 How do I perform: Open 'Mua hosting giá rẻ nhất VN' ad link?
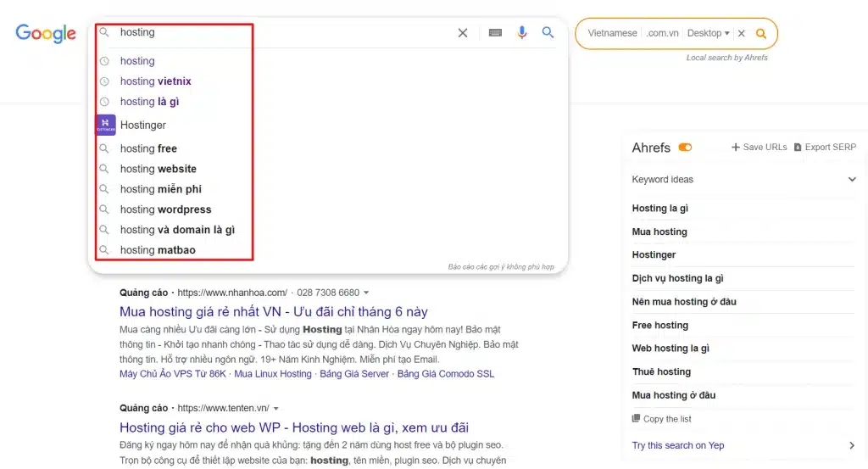click(273, 311)
